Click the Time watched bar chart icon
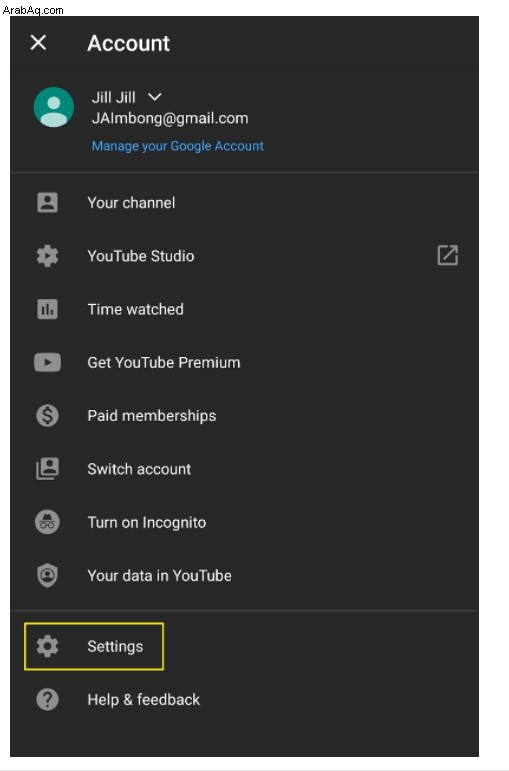This screenshot has height=771, width=509. point(47,309)
